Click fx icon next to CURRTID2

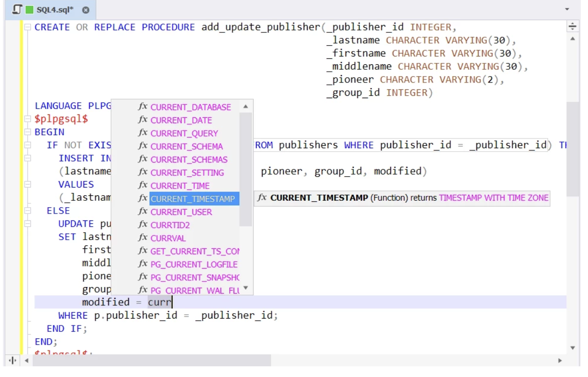[x=142, y=225]
